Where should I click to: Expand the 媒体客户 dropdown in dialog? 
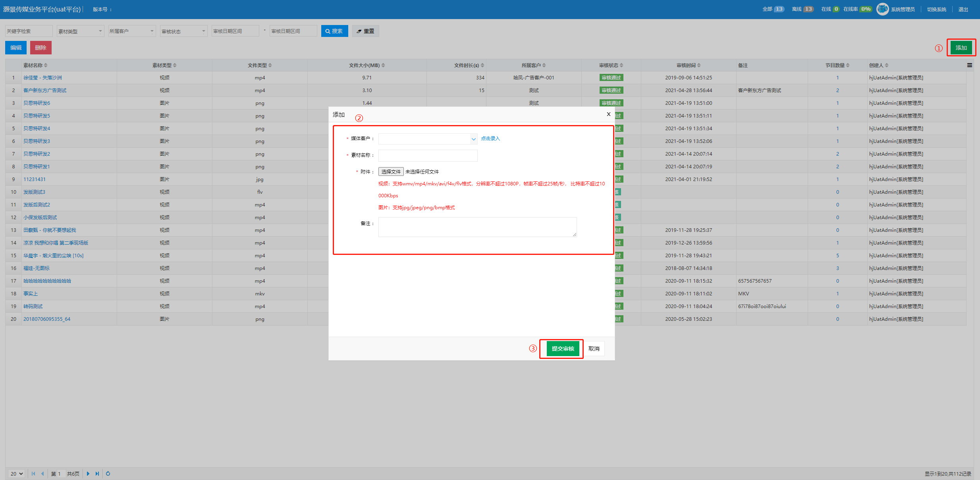coord(473,139)
